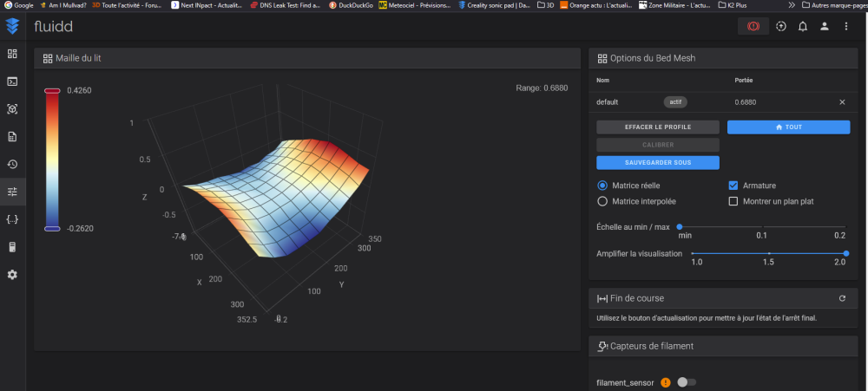This screenshot has height=391, width=868.
Task: Uncheck the Armature checkbox
Action: pyautogui.click(x=733, y=186)
